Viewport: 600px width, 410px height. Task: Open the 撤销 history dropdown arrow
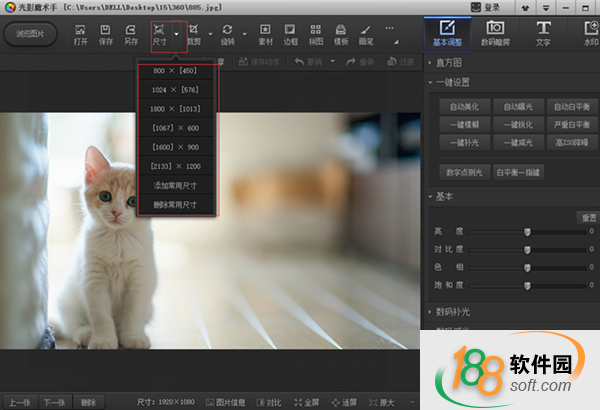click(333, 61)
